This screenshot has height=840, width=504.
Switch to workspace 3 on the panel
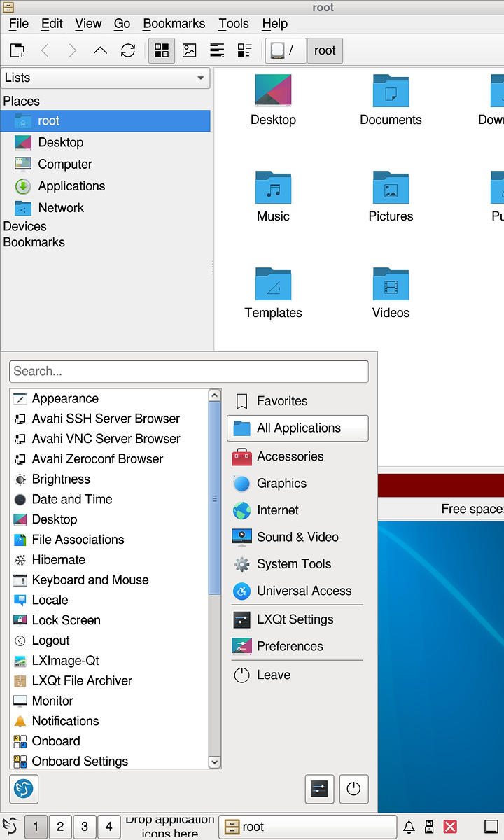click(85, 827)
